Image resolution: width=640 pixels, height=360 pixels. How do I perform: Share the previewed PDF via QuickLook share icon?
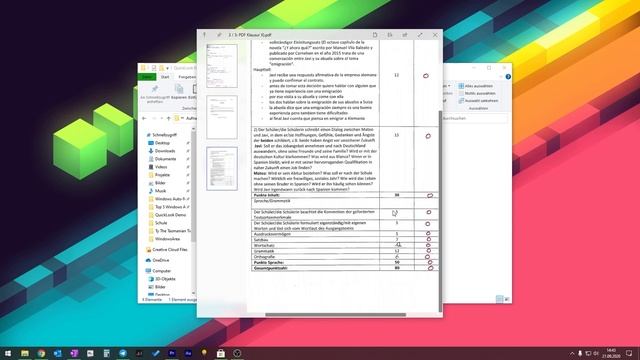[x=405, y=35]
